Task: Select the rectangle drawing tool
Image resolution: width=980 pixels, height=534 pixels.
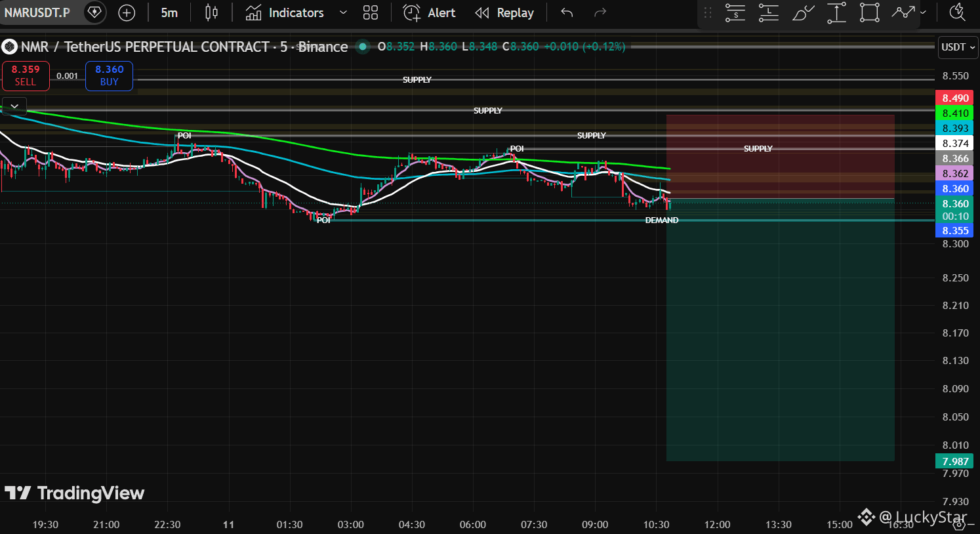Action: [x=870, y=12]
